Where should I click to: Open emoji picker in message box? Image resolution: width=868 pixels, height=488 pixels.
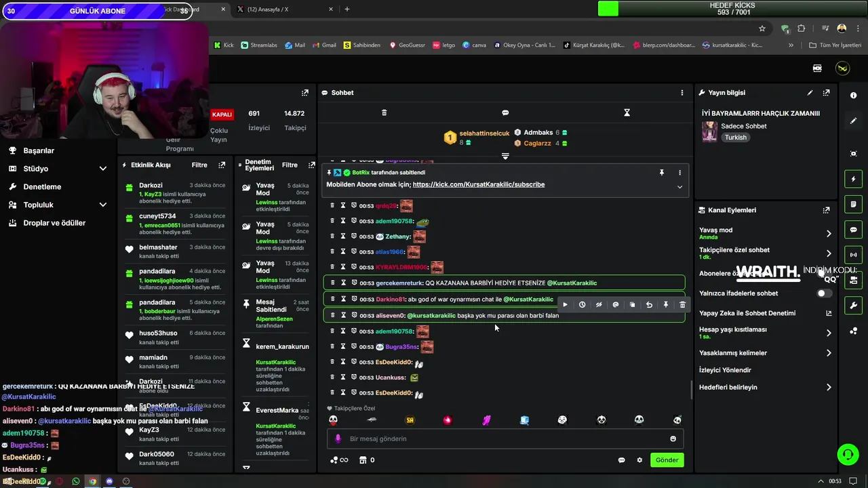pos(673,439)
